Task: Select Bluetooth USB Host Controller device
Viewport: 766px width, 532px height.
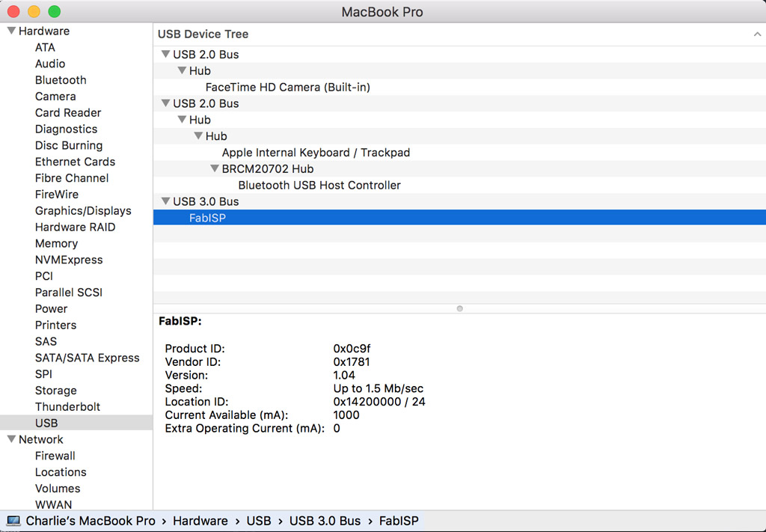Action: 319,185
